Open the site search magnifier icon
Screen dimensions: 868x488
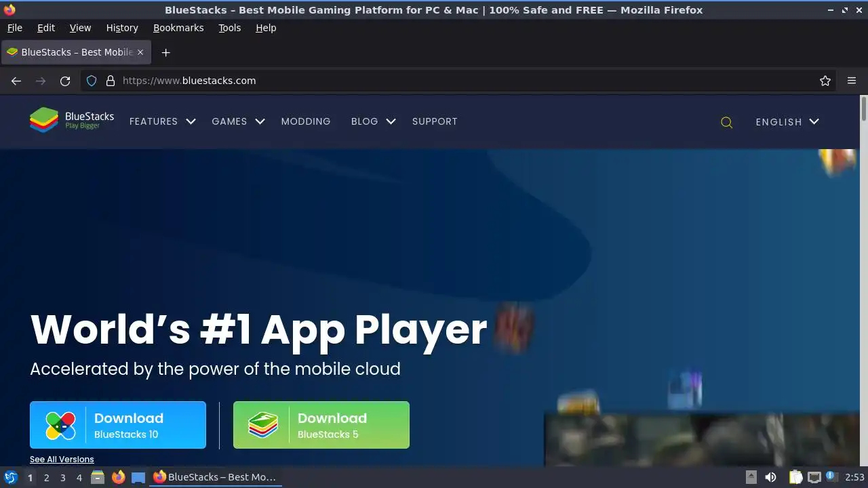(726, 122)
